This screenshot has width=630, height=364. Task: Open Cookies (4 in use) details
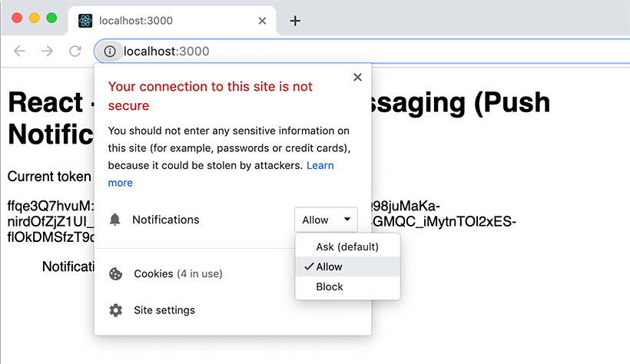coord(178,274)
